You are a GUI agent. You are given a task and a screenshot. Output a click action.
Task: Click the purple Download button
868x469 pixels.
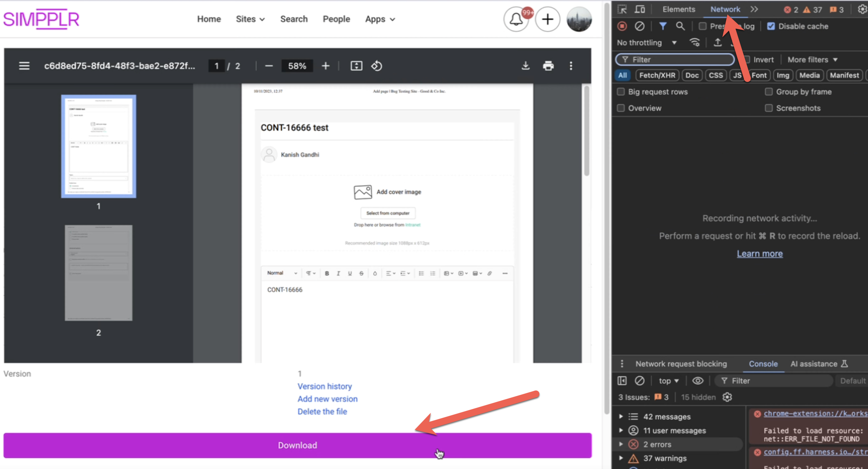297,445
